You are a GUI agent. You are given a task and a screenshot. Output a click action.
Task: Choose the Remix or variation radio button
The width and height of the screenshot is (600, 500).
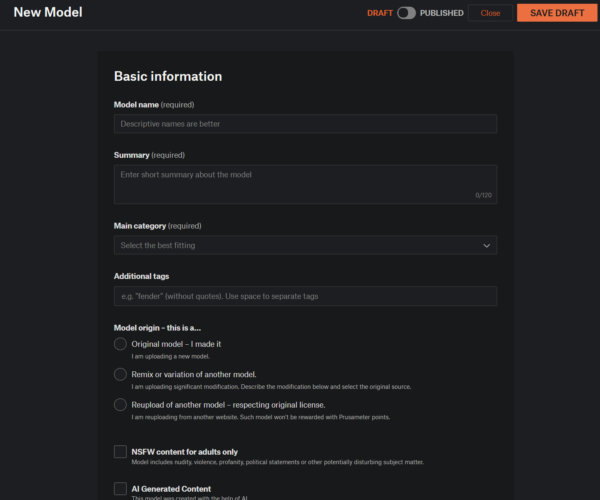(x=120, y=374)
